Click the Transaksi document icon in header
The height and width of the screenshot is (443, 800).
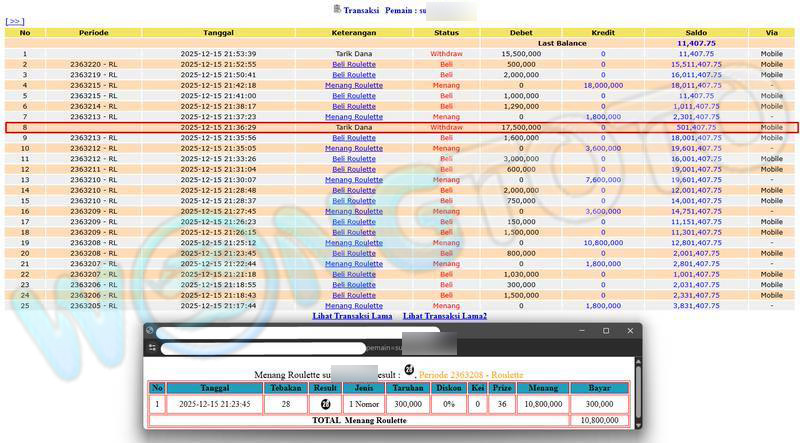(x=336, y=9)
